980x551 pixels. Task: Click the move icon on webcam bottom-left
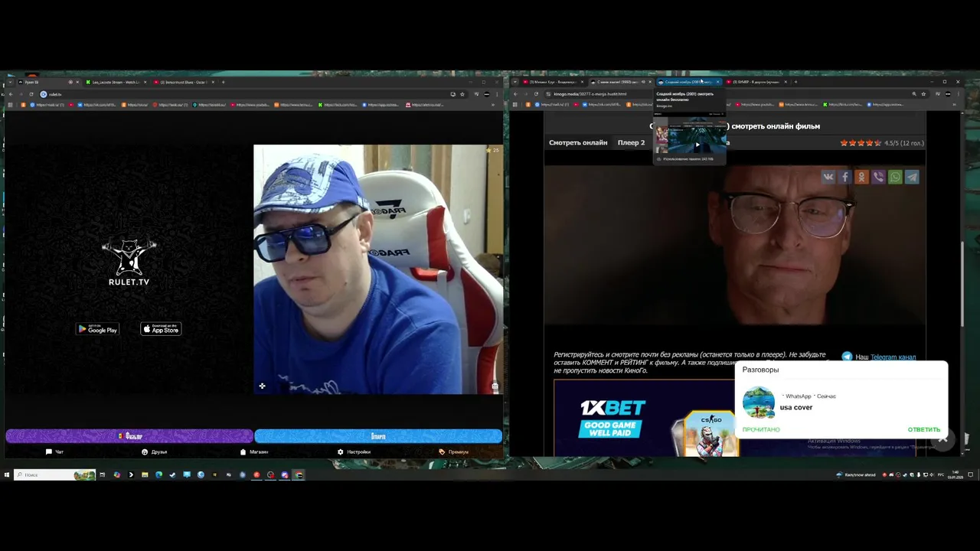pos(262,386)
